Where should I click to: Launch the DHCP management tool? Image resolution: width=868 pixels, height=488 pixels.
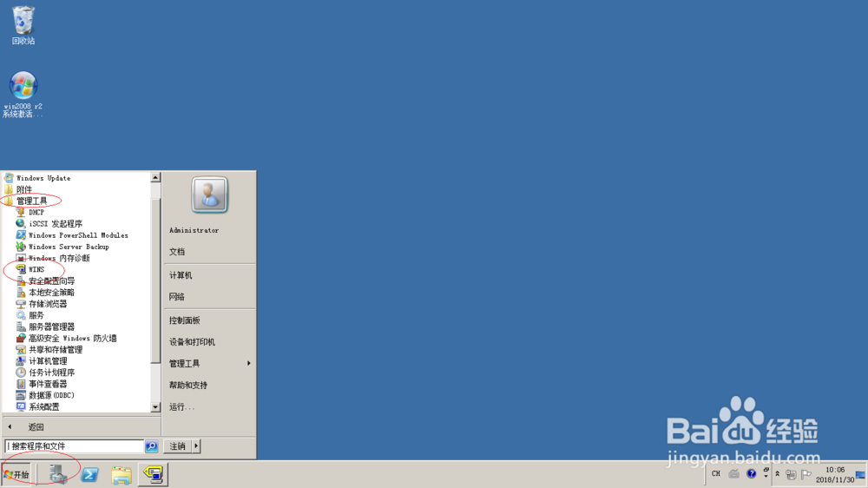(36, 212)
